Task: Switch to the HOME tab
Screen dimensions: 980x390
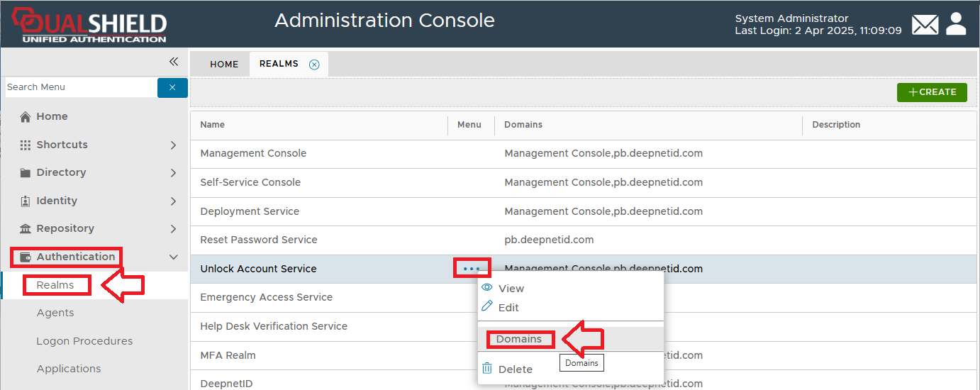Action: pyautogui.click(x=224, y=65)
